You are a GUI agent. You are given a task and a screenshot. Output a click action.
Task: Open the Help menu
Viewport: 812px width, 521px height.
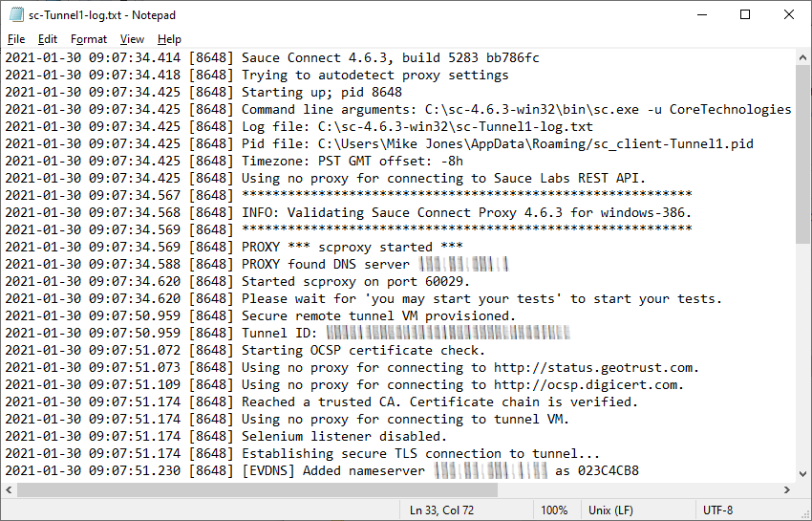[x=169, y=39]
